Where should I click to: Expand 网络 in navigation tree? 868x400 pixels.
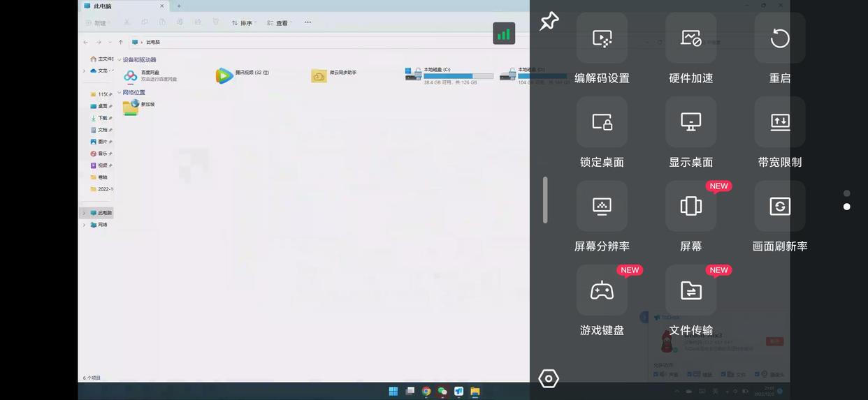(85, 225)
